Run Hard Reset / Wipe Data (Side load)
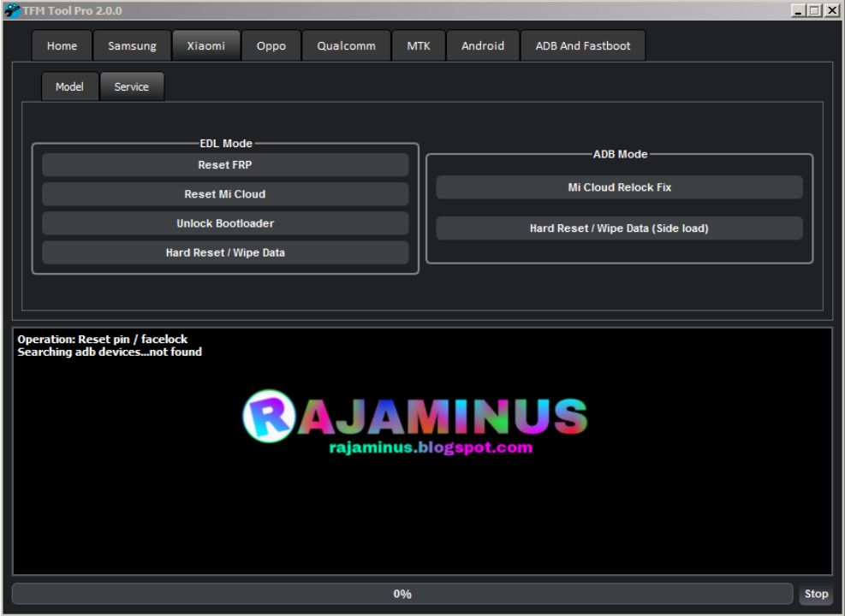This screenshot has height=616, width=845. tap(619, 228)
